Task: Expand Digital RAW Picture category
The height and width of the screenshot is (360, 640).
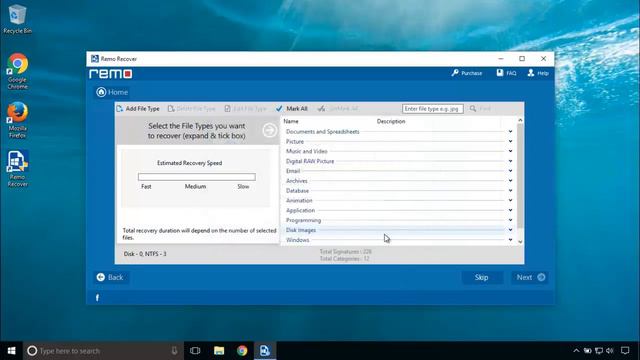Action: (x=510, y=161)
